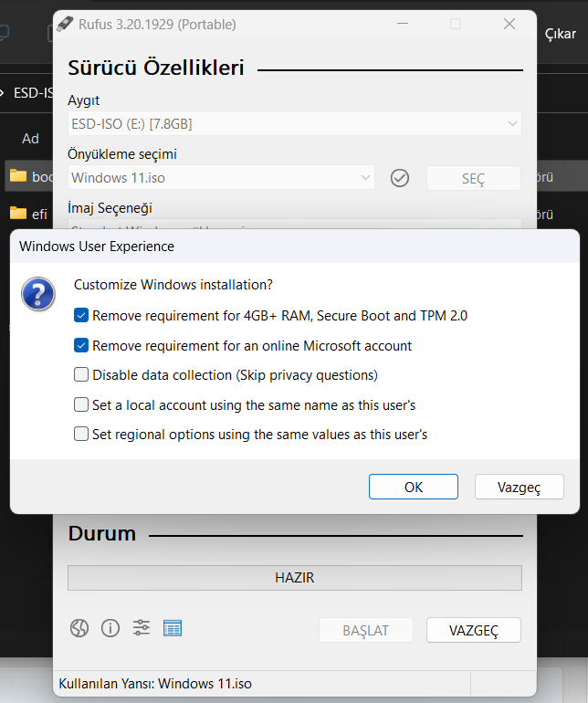Uncheck Remove requirement for online Microsoft account

80,346
